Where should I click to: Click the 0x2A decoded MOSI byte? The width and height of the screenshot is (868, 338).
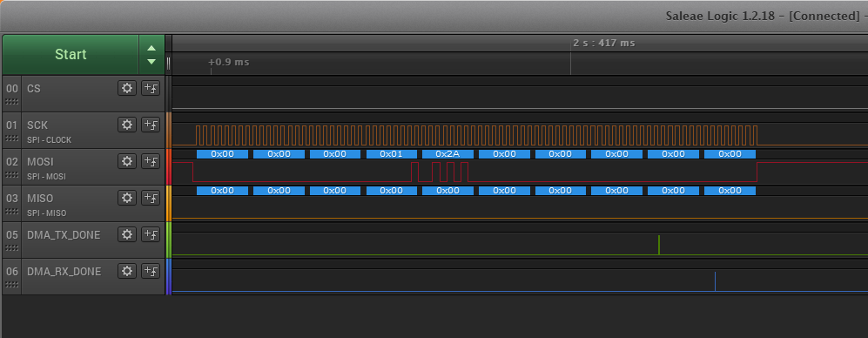pos(447,154)
